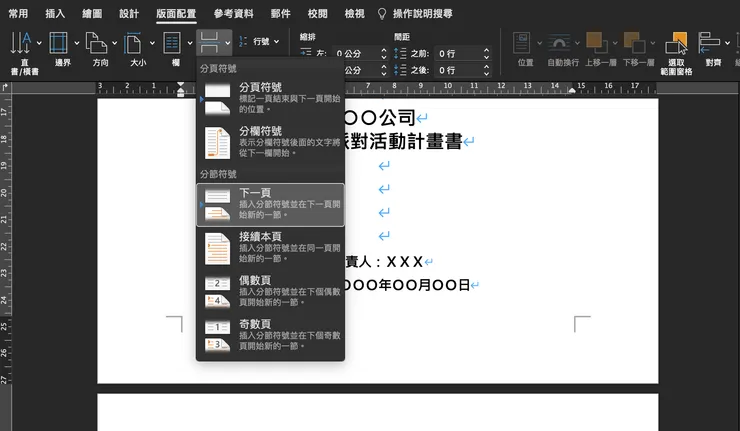Screen dimensions: 740x431
Task: Expand the 對齊 dropdown arrow
Action: tap(727, 43)
